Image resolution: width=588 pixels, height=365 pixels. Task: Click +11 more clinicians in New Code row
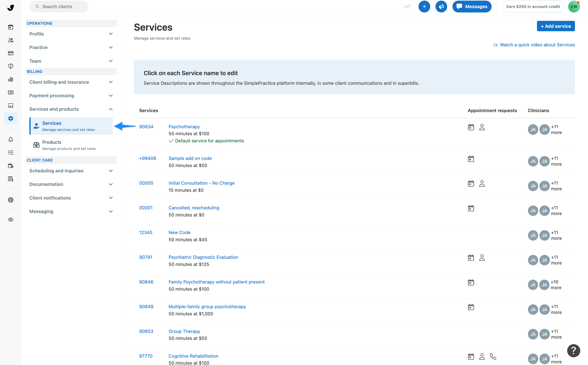[x=556, y=235]
